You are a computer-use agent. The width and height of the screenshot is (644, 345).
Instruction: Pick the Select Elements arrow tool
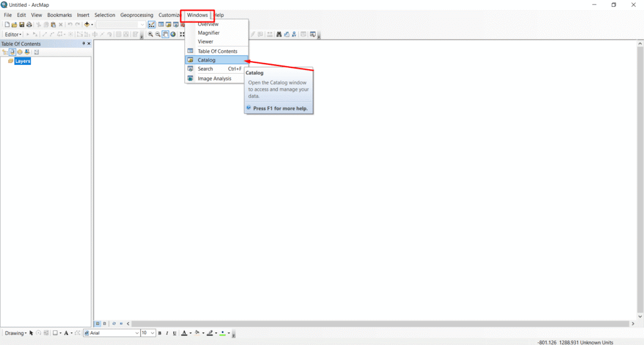[31, 333]
